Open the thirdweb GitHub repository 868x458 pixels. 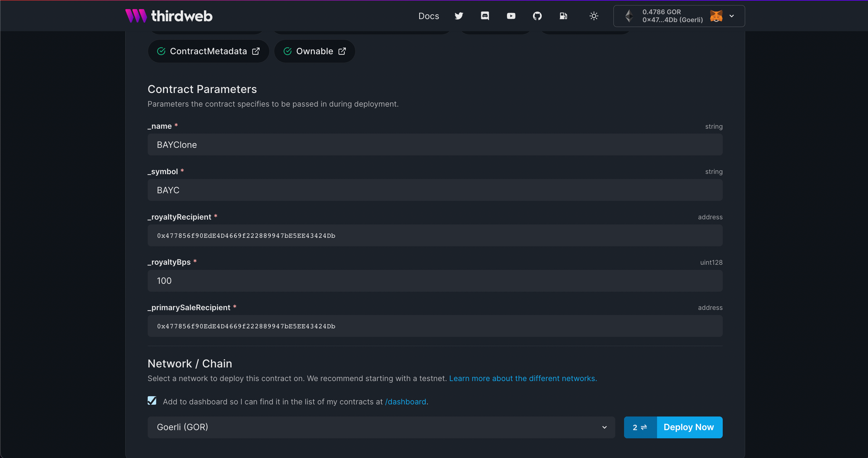point(537,16)
